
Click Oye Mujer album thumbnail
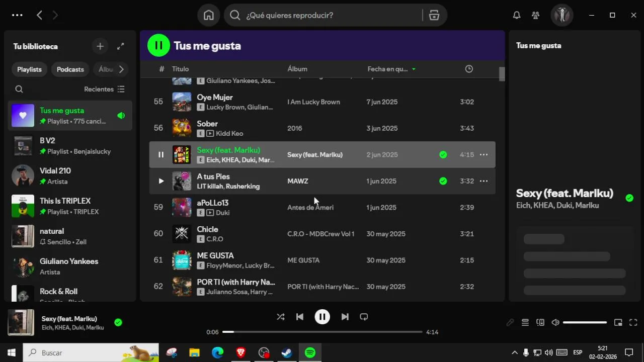click(x=182, y=102)
